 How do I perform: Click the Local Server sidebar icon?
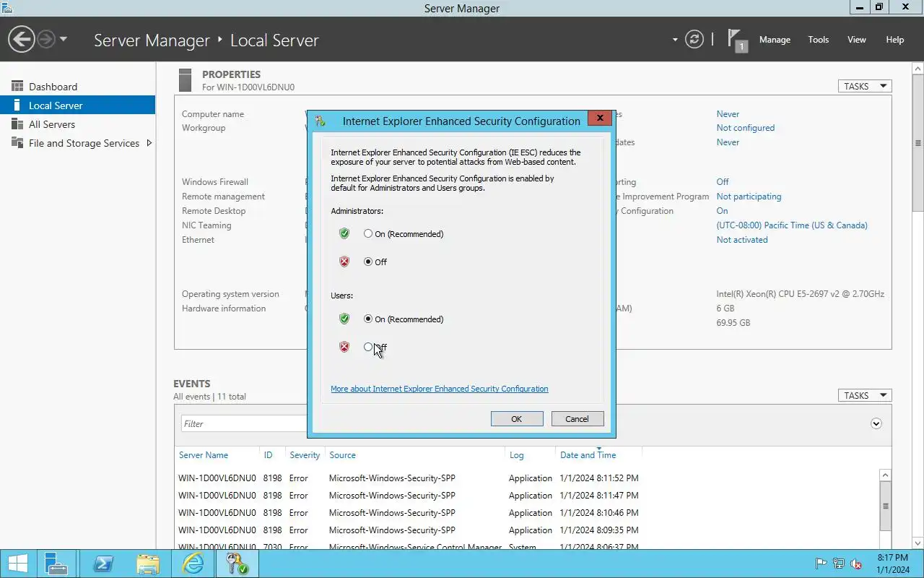click(17, 105)
